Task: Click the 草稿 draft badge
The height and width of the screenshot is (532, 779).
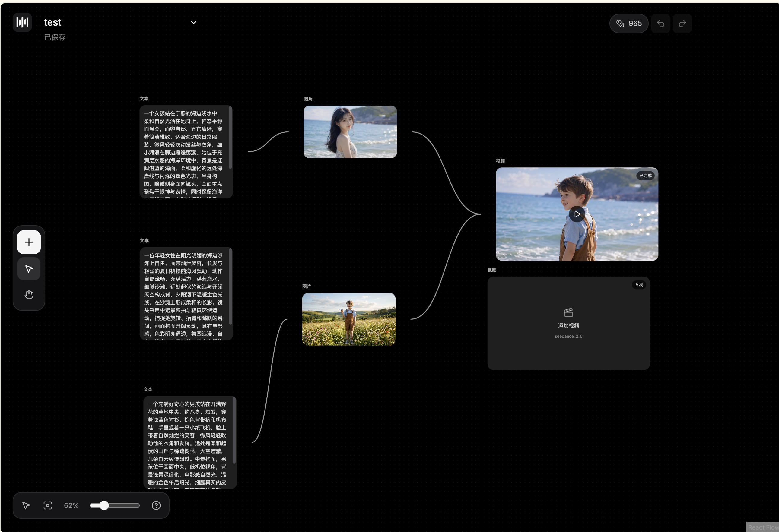Action: click(639, 285)
